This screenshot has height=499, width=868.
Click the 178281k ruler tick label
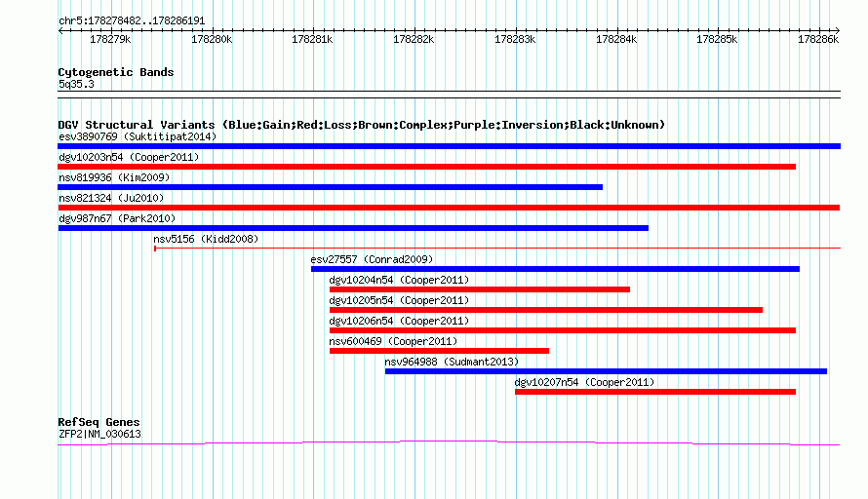pos(312,39)
